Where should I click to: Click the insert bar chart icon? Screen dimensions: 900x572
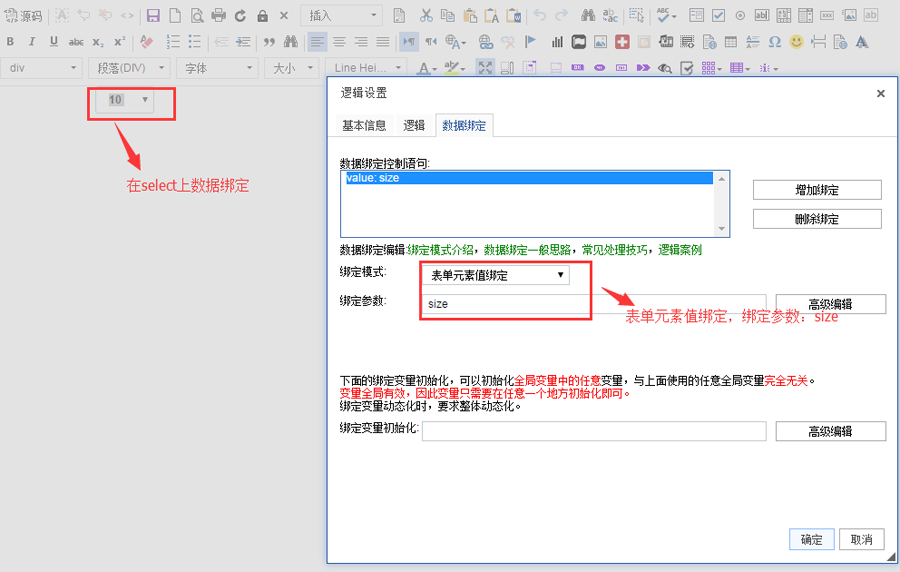556,42
